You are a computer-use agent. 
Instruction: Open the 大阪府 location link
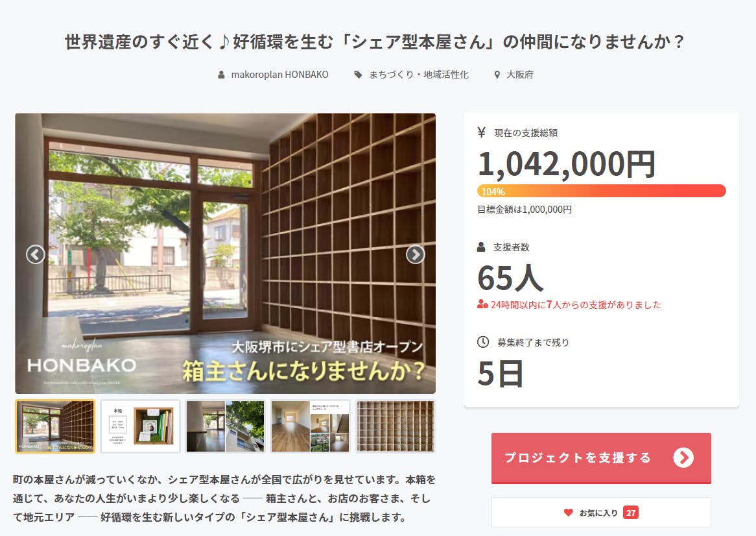[x=520, y=75]
